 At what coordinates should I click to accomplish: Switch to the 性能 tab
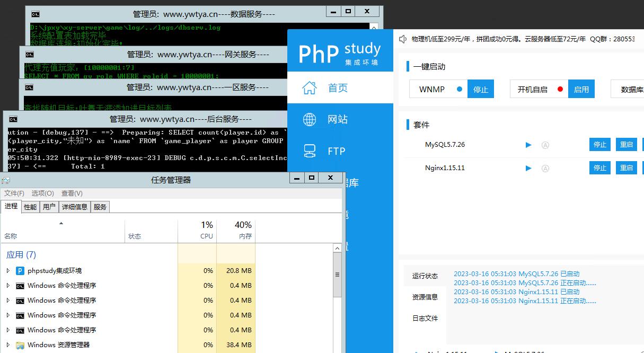[x=30, y=207]
